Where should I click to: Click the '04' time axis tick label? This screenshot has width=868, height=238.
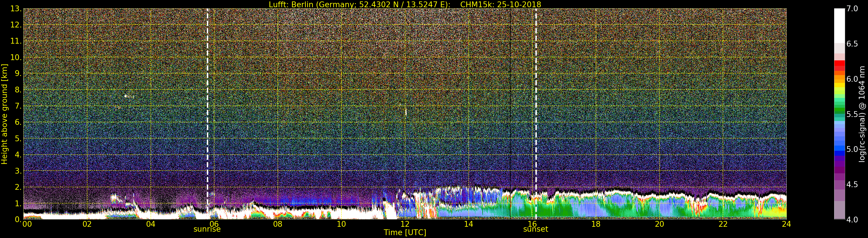point(151,224)
